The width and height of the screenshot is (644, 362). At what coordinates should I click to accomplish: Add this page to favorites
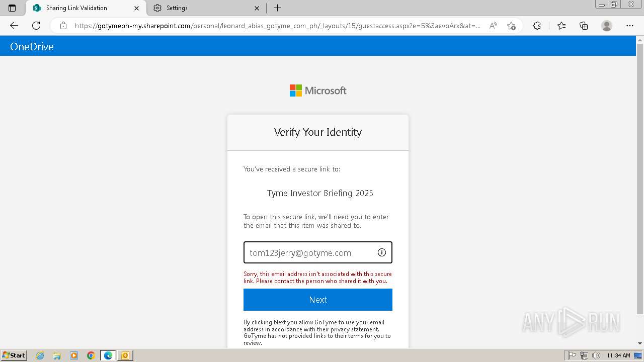click(x=511, y=26)
